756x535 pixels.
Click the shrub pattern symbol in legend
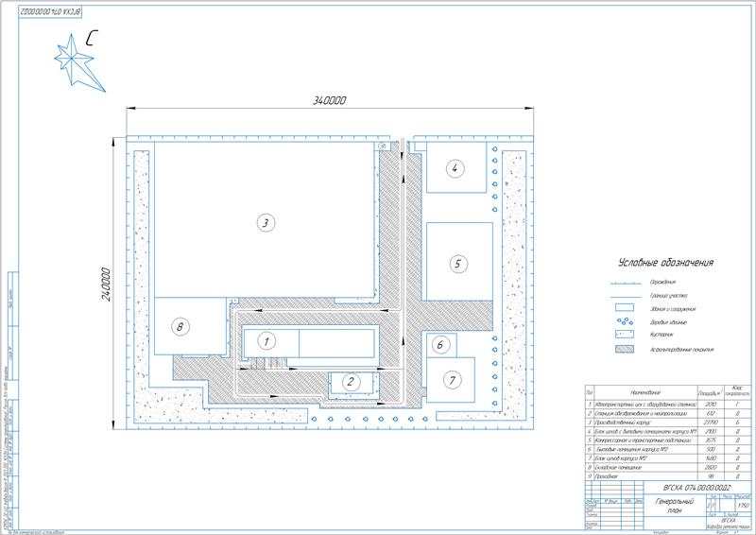[x=625, y=334]
